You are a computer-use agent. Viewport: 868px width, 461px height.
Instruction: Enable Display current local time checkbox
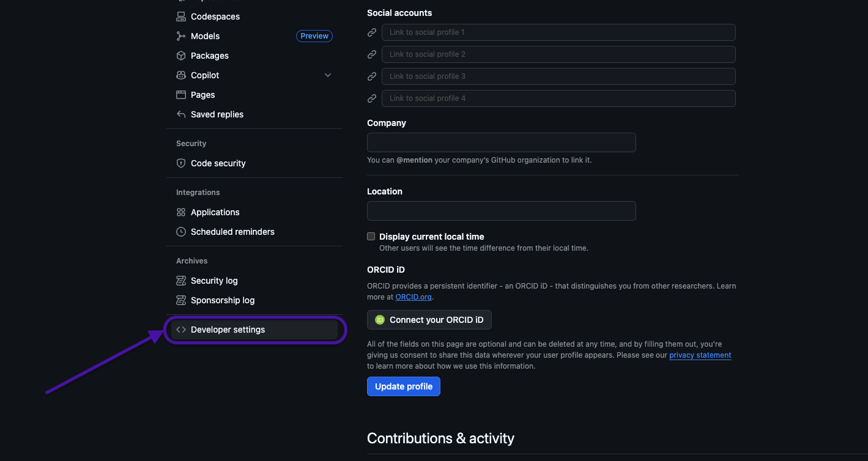[x=371, y=236]
